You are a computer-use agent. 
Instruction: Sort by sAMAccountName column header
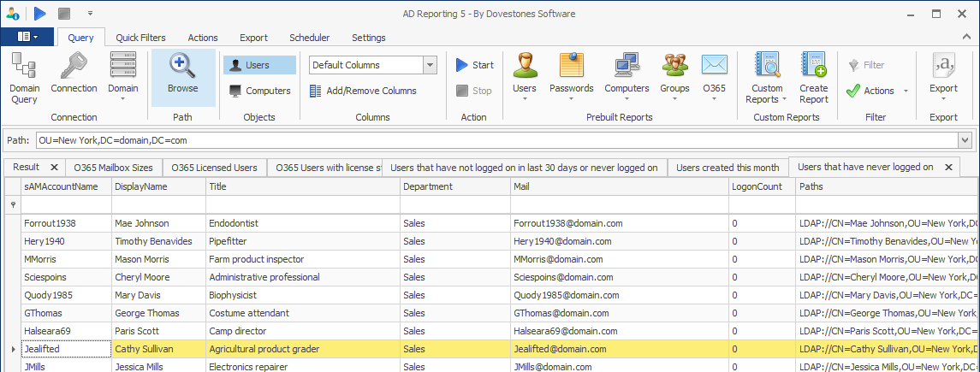click(66, 186)
